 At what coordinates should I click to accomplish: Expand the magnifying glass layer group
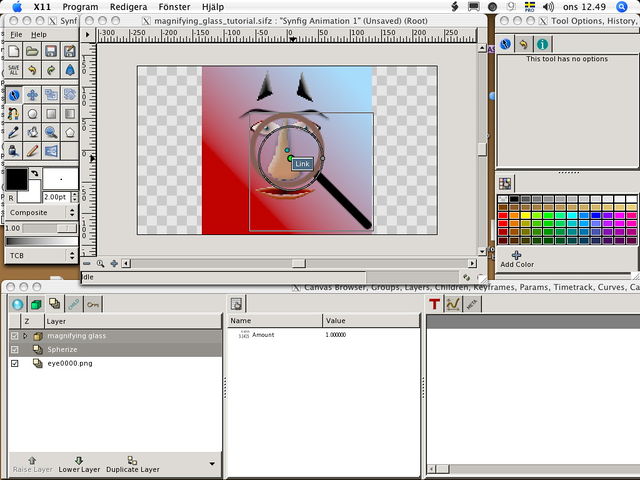(x=25, y=336)
